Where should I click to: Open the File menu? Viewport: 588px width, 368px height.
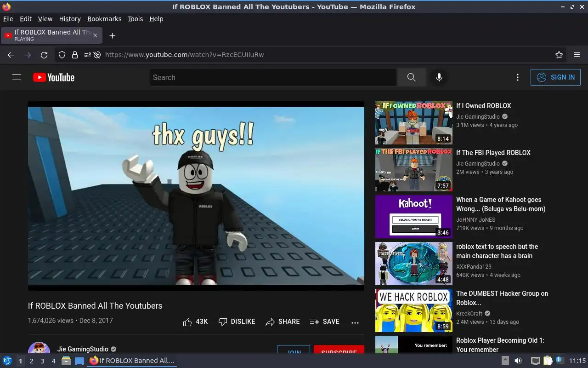coord(8,19)
